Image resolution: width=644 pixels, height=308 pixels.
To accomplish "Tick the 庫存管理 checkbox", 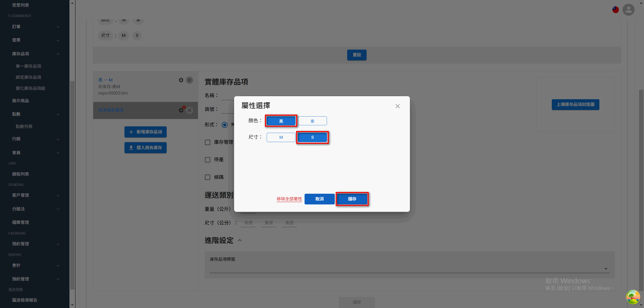I will click(x=208, y=142).
